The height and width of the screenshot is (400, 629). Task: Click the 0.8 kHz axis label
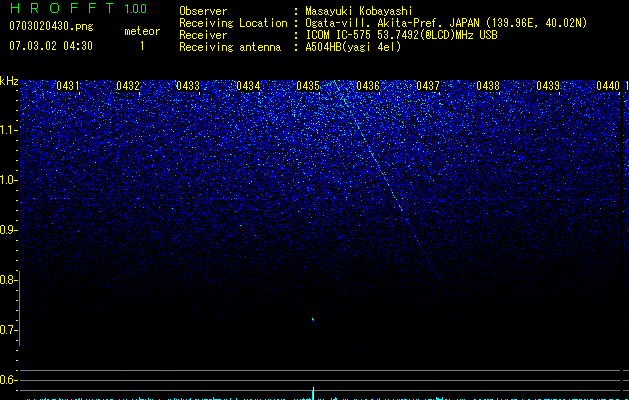click(8, 280)
